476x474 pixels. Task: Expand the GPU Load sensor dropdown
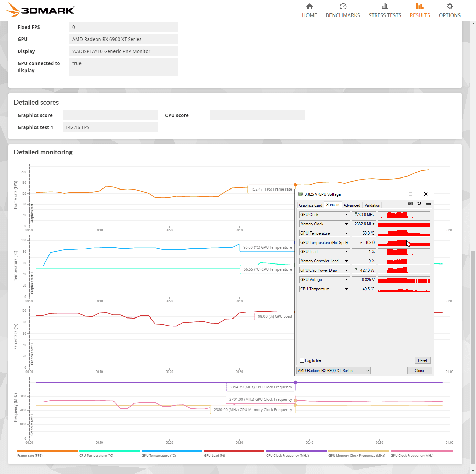pos(346,252)
